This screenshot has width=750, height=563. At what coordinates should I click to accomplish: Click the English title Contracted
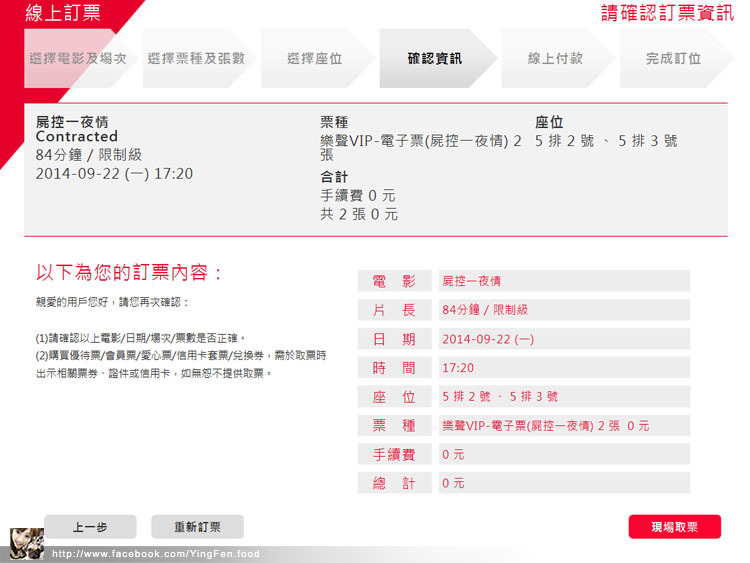(x=77, y=136)
